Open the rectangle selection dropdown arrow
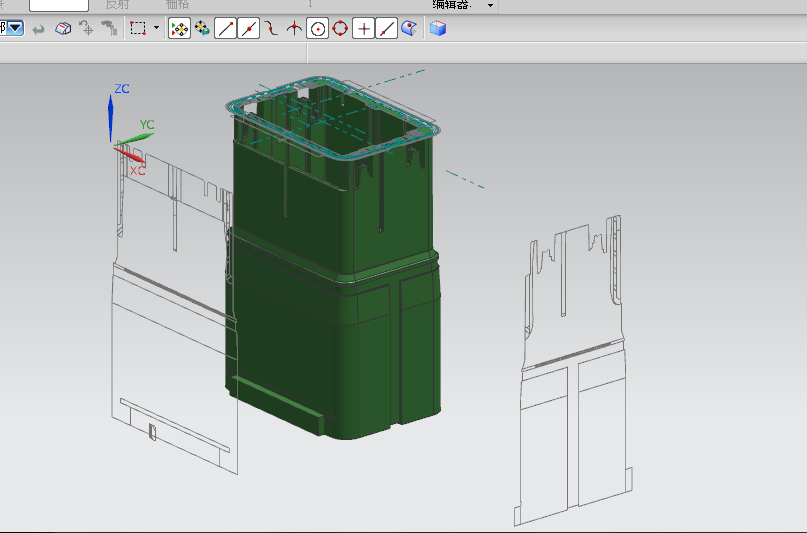The height and width of the screenshot is (533, 807). (156, 29)
